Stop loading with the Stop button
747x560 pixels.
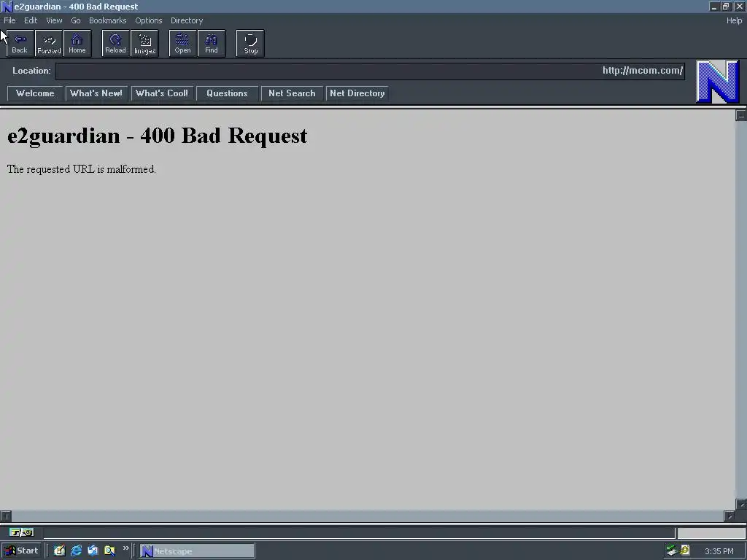[x=251, y=44]
